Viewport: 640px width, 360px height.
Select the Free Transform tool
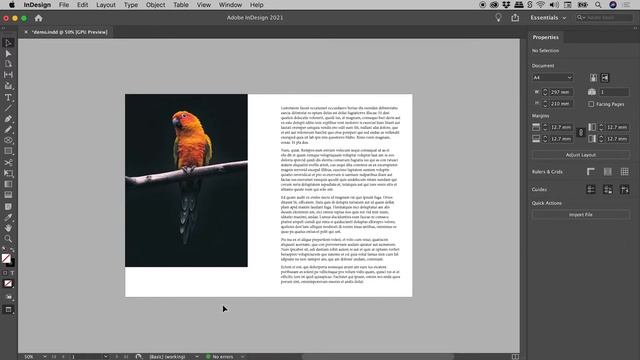[8, 173]
